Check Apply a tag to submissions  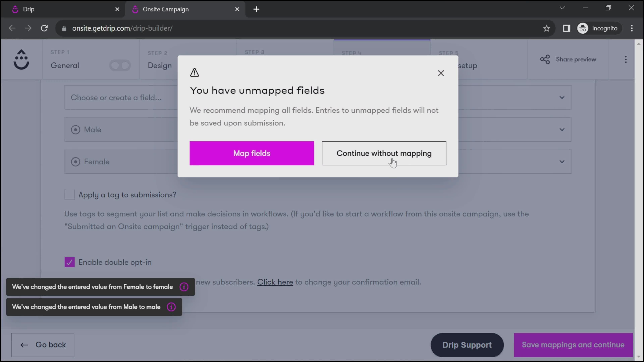point(69,195)
